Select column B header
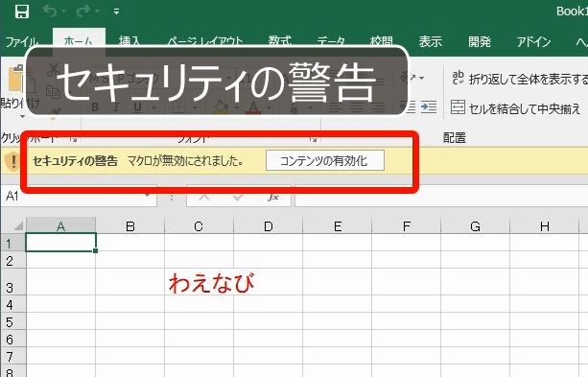588x377 pixels. (130, 226)
